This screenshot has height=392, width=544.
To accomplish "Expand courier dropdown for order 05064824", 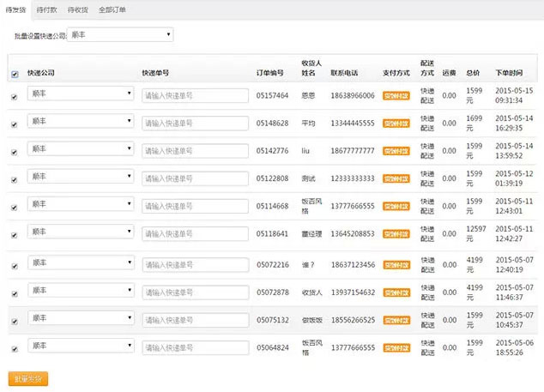I will (x=81, y=347).
